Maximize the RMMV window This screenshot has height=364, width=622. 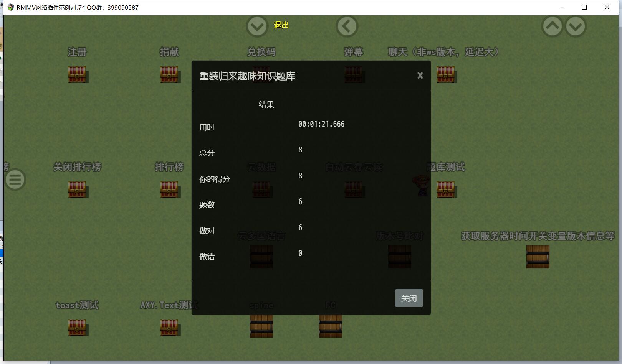click(x=584, y=7)
